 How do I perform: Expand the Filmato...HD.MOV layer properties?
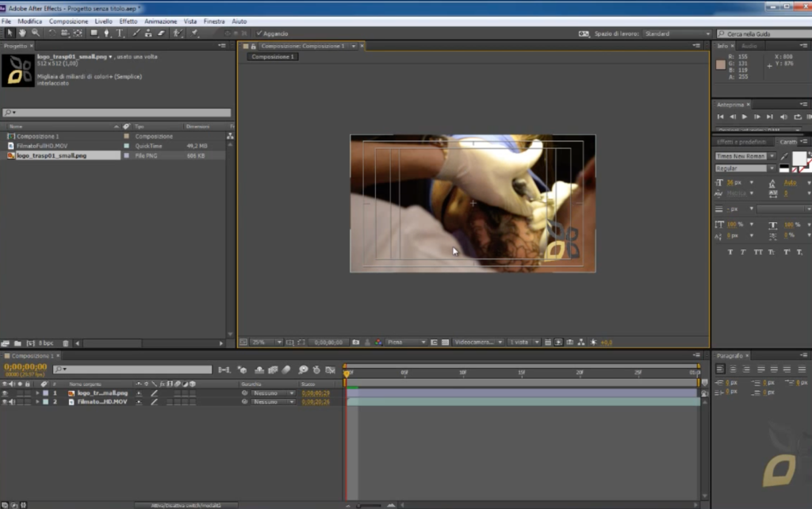[x=37, y=402]
